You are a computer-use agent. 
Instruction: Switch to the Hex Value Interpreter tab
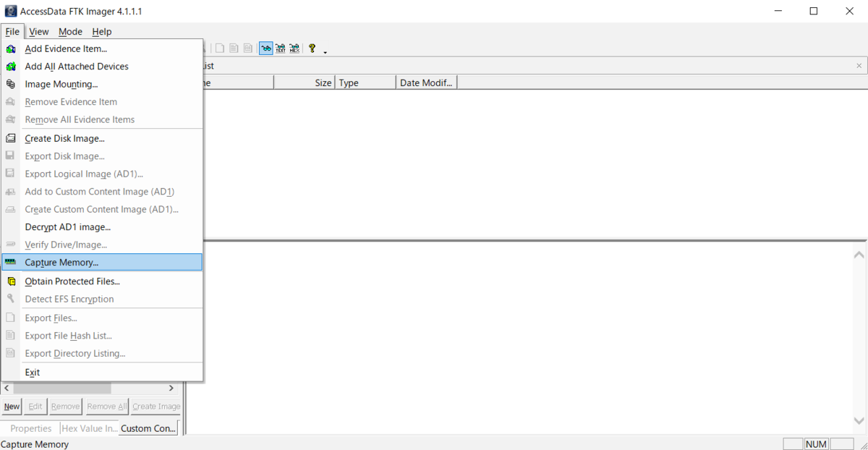click(90, 428)
